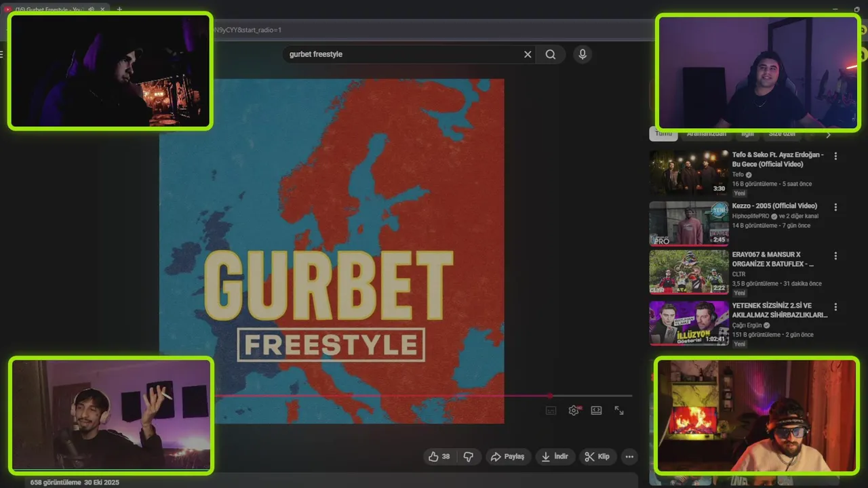
Task: Open the Tefo channel name
Action: (738, 175)
